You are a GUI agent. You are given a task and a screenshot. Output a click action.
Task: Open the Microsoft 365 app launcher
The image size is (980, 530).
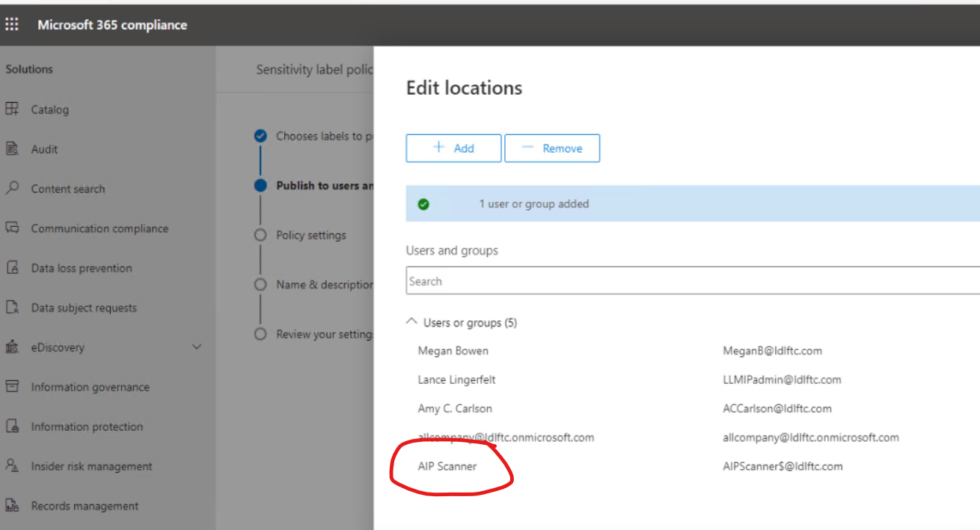(x=12, y=23)
